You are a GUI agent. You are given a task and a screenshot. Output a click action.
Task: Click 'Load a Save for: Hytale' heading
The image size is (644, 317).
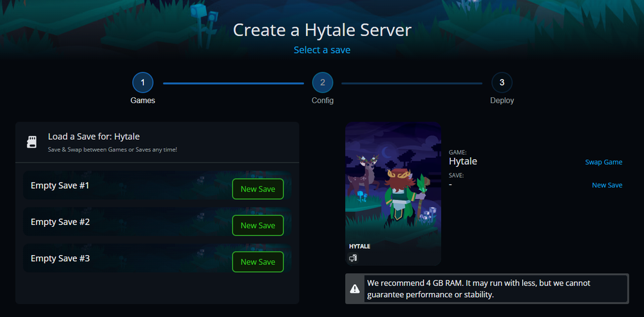tap(94, 137)
